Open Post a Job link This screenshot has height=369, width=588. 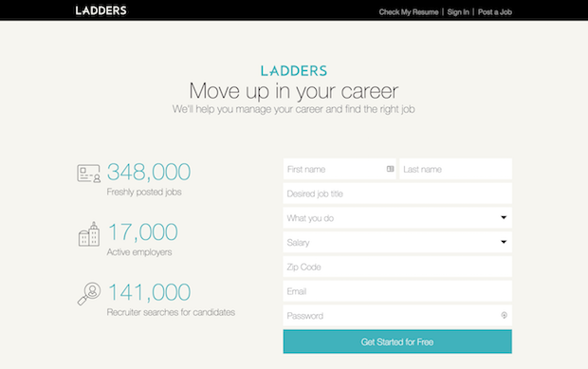pyautogui.click(x=495, y=12)
